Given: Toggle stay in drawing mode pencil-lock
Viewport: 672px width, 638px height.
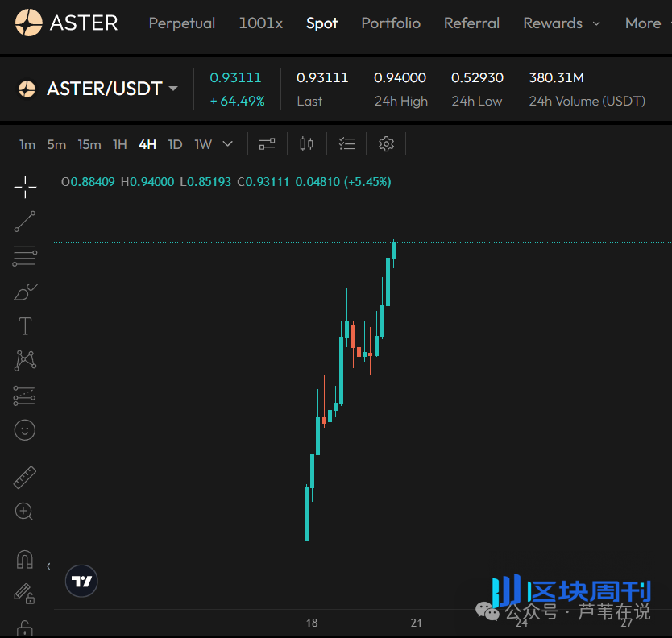Looking at the screenshot, I should (x=24, y=594).
